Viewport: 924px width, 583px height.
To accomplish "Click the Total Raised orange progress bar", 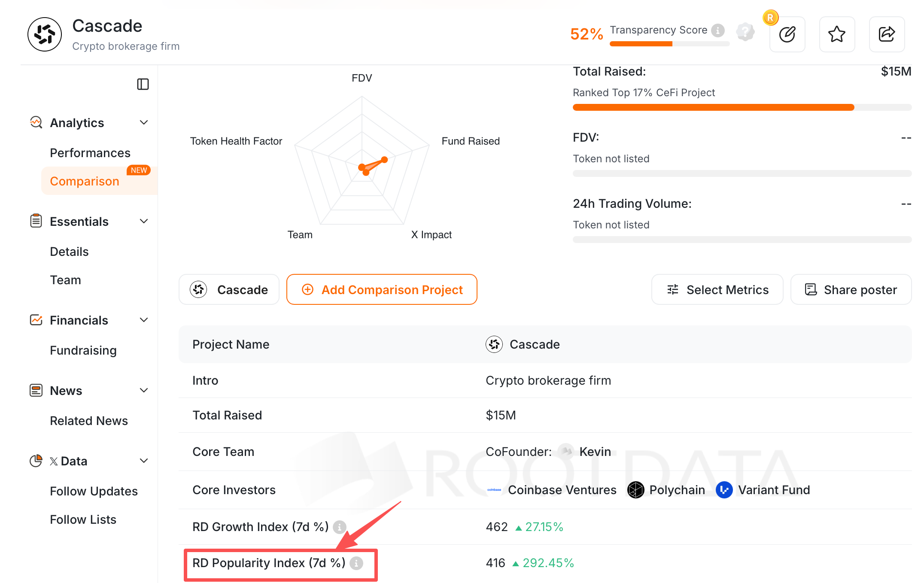I will pyautogui.click(x=713, y=107).
